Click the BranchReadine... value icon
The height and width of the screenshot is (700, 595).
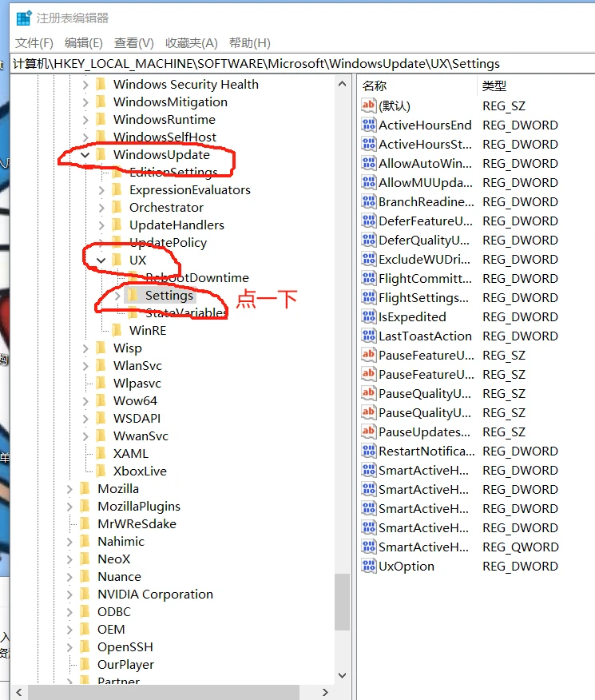pos(368,201)
